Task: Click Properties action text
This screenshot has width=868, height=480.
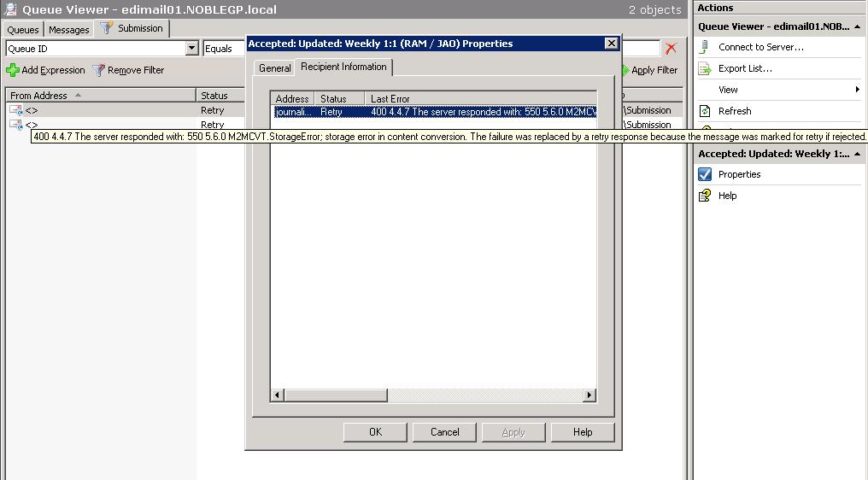Action: (740, 174)
